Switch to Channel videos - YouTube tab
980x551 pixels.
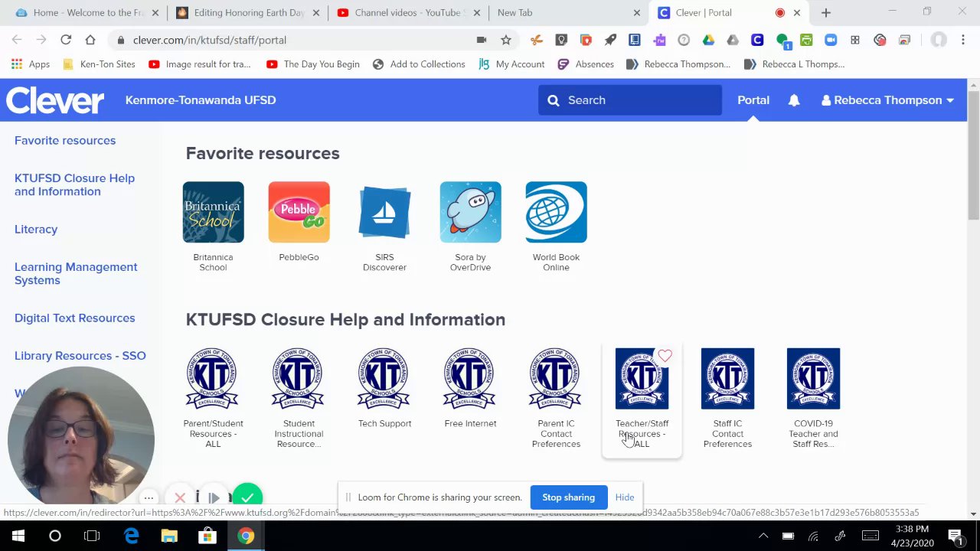(x=407, y=12)
